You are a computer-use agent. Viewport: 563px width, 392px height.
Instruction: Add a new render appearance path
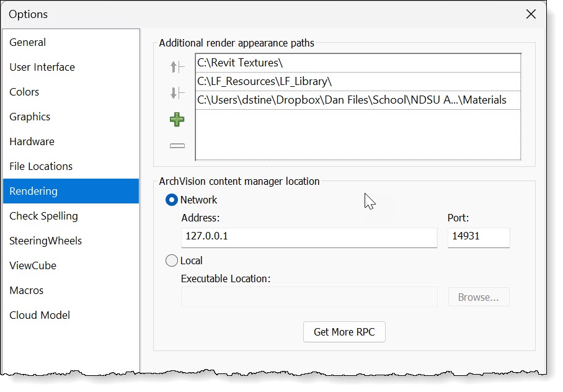[176, 119]
